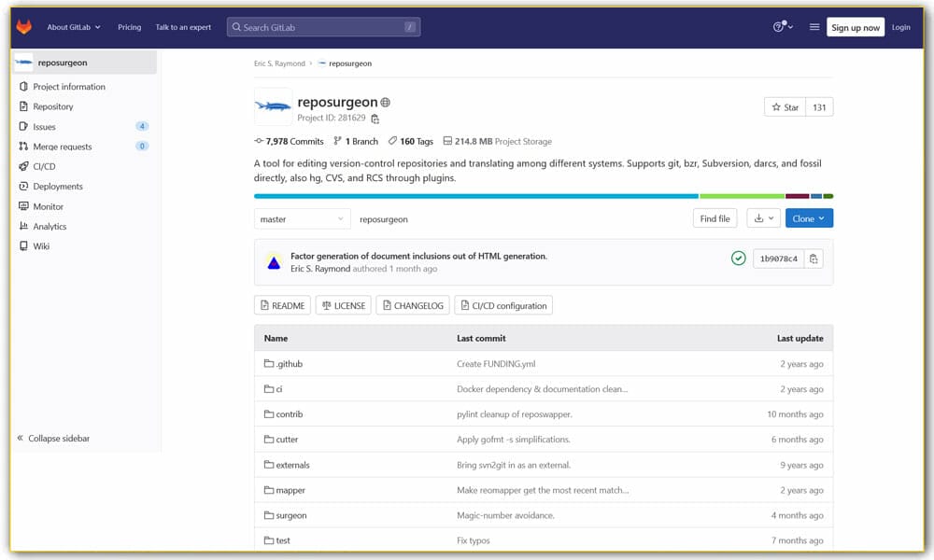Click the commit author avatar
Image resolution: width=934 pixels, height=560 pixels.
[x=274, y=262]
